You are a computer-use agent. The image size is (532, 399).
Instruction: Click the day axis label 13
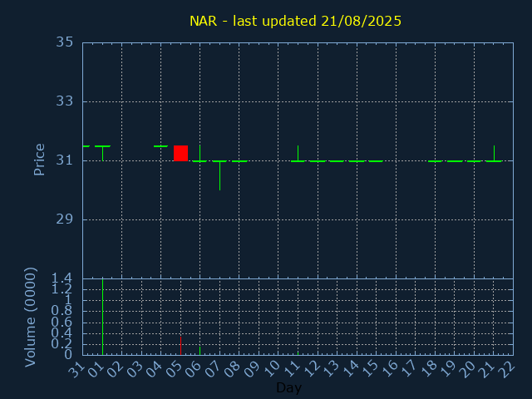[331, 369]
